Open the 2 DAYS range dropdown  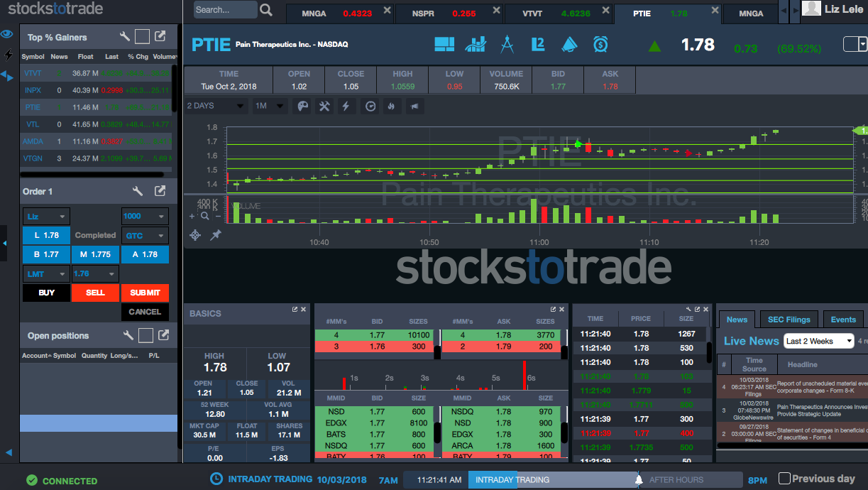coord(215,106)
